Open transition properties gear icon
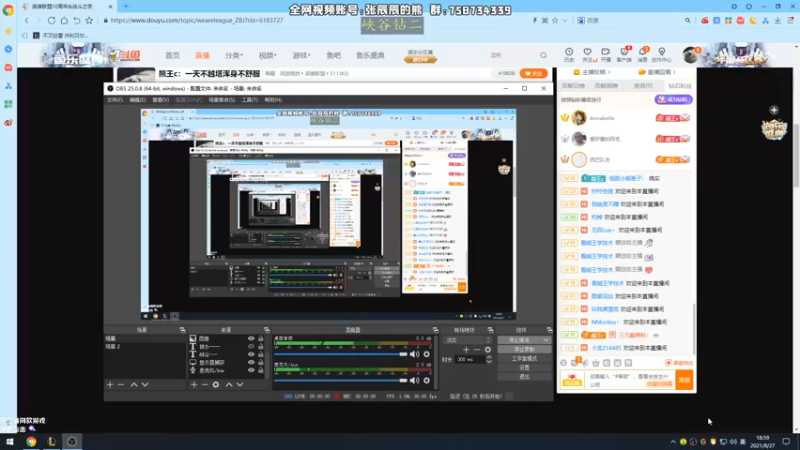 point(488,349)
